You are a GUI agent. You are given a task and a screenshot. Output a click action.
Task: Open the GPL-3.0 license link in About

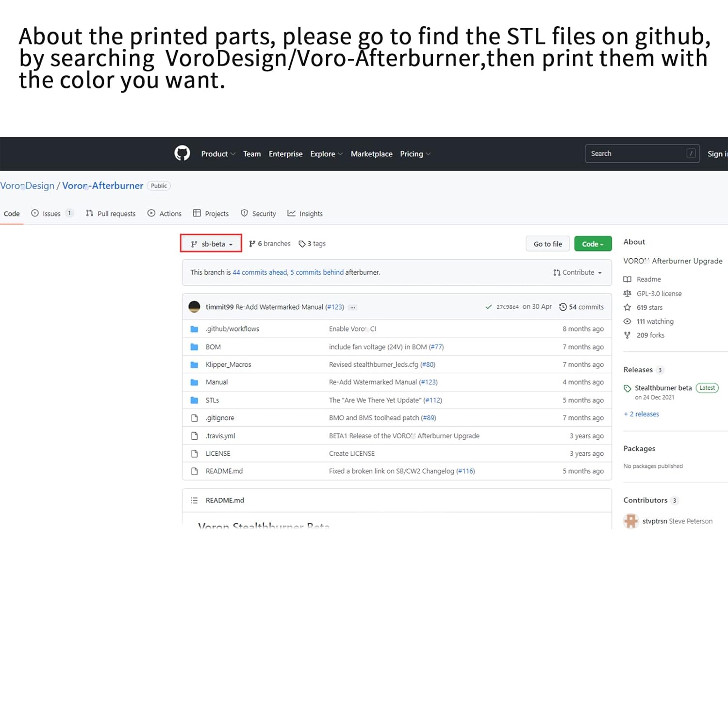659,294
